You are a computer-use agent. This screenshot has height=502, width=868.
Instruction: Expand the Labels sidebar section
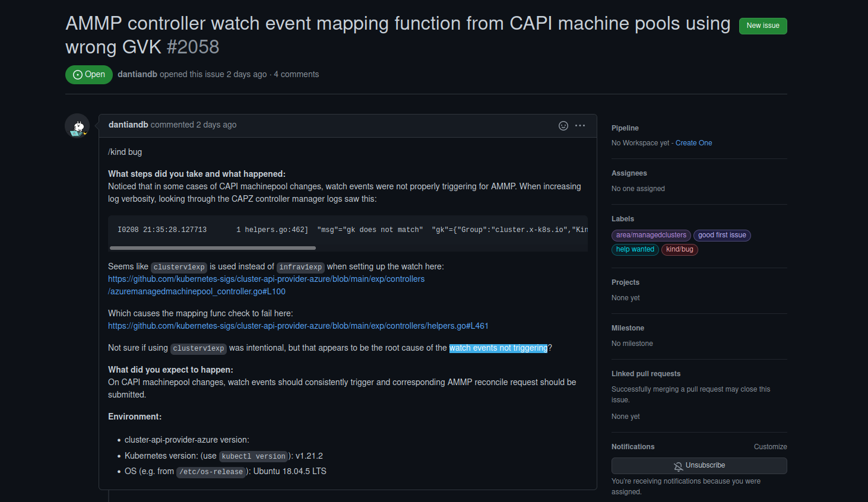pyautogui.click(x=622, y=219)
